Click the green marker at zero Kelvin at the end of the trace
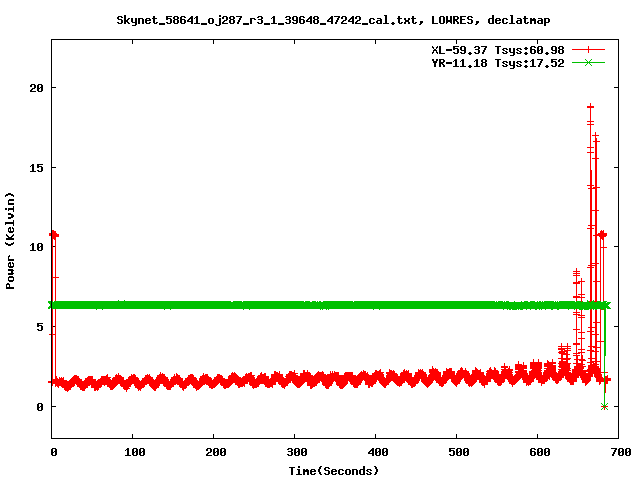 coord(604,406)
